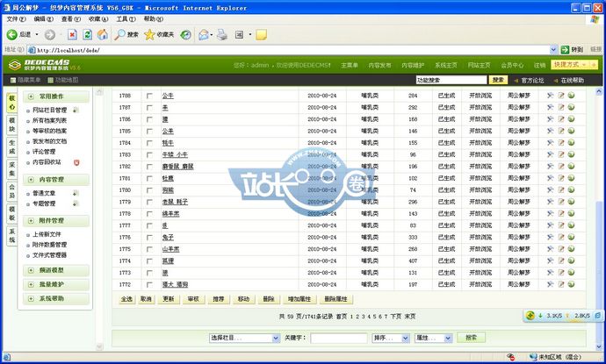
Task: Tick the checkbox for row 1772
Action: [x=149, y=285]
